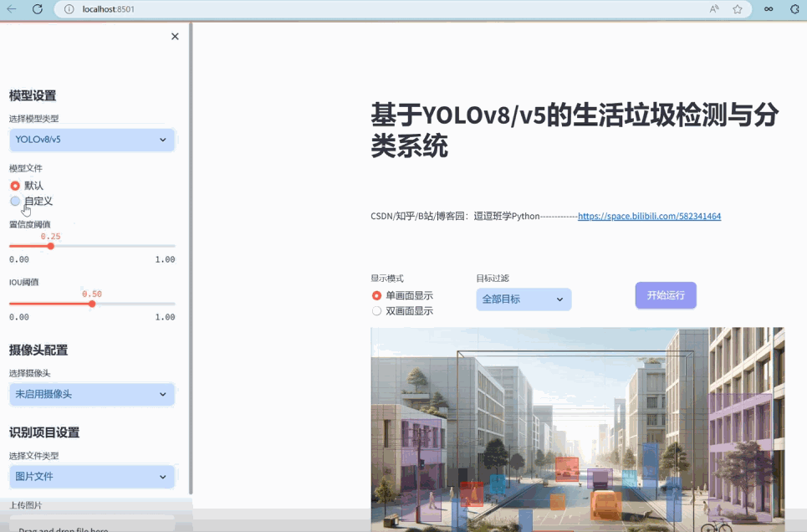Open the 未启用摄像头 camera selection dropdown
Image resolution: width=807 pixels, height=532 pixels.
[x=91, y=394]
